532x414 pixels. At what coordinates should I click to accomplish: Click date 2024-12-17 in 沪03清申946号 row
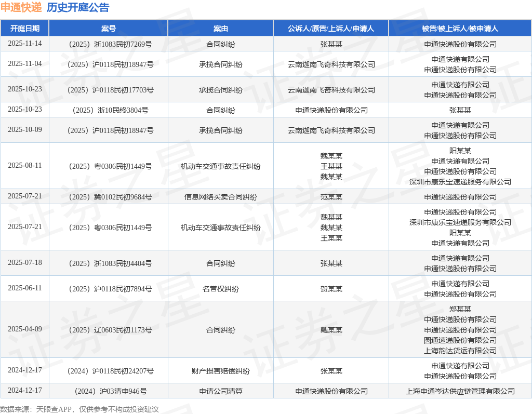click(25, 391)
